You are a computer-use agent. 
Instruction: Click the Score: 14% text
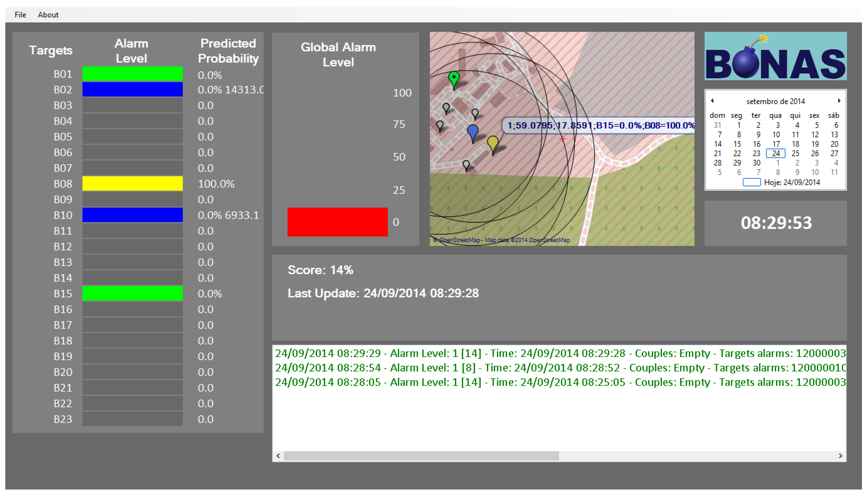[x=320, y=270]
